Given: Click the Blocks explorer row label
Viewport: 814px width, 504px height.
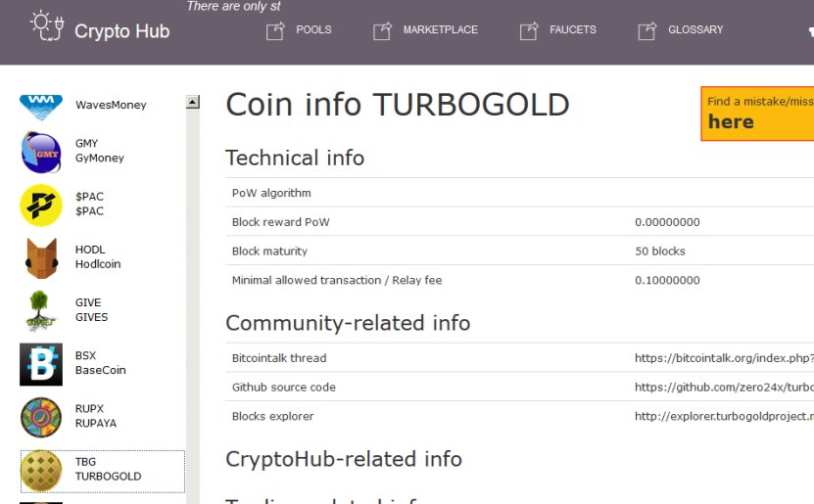Looking at the screenshot, I should click(272, 416).
